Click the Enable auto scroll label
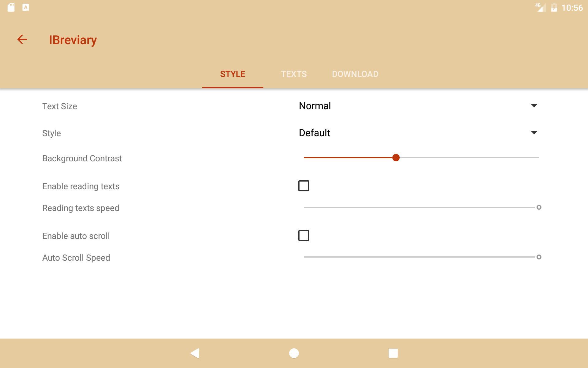The image size is (588, 368). pos(76,236)
